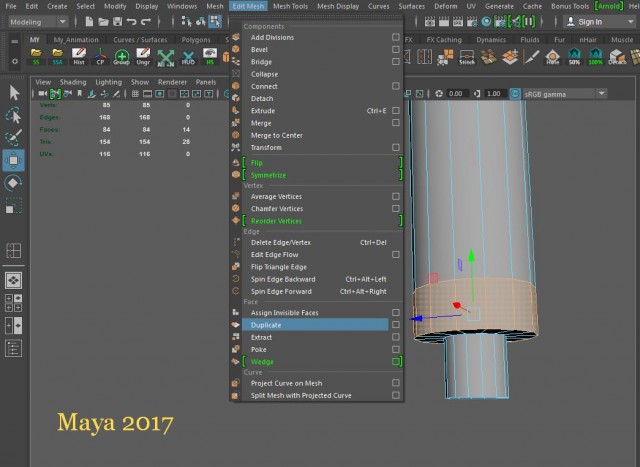This screenshot has width=640, height=467.
Task: Switch to the Polygons shelf tab
Action: pos(196,40)
